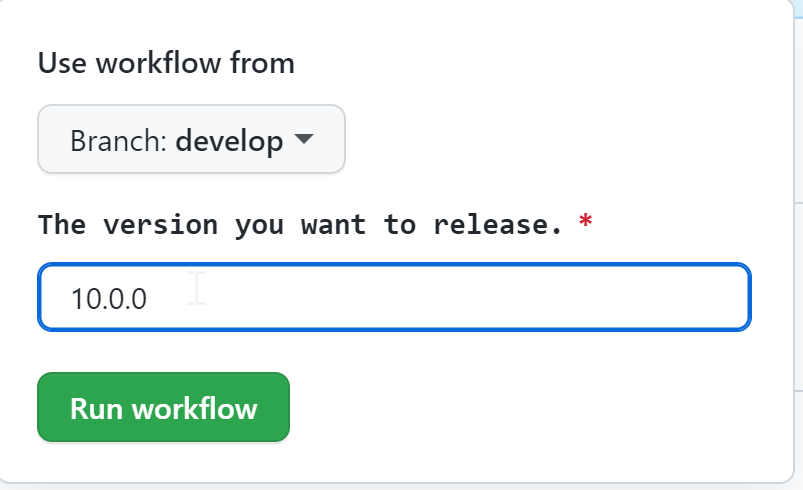Image resolution: width=803 pixels, height=490 pixels.
Task: Click the green Run workflow button
Action: click(x=163, y=407)
